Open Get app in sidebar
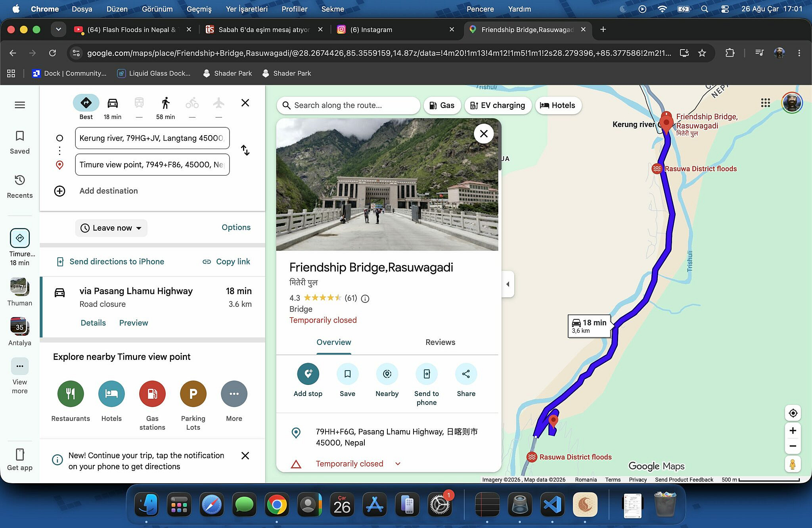Image resolution: width=812 pixels, height=528 pixels. pos(20,460)
